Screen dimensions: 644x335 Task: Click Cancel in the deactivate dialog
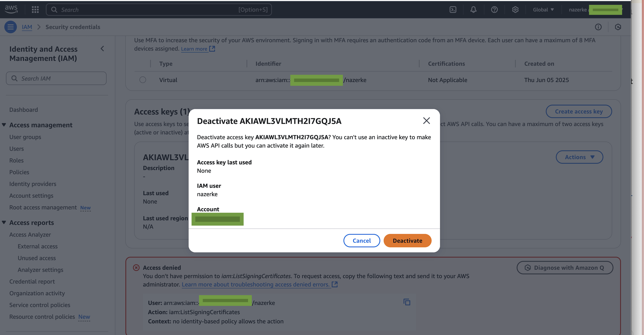(361, 241)
